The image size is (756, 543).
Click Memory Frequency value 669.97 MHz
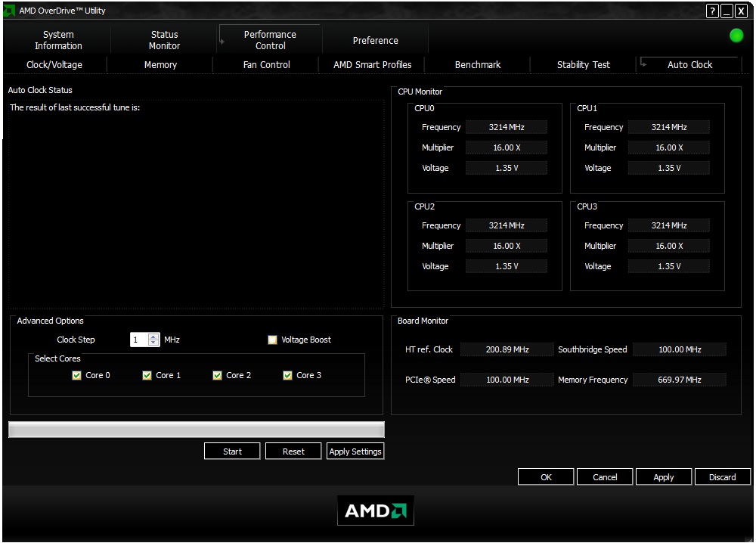click(x=680, y=380)
